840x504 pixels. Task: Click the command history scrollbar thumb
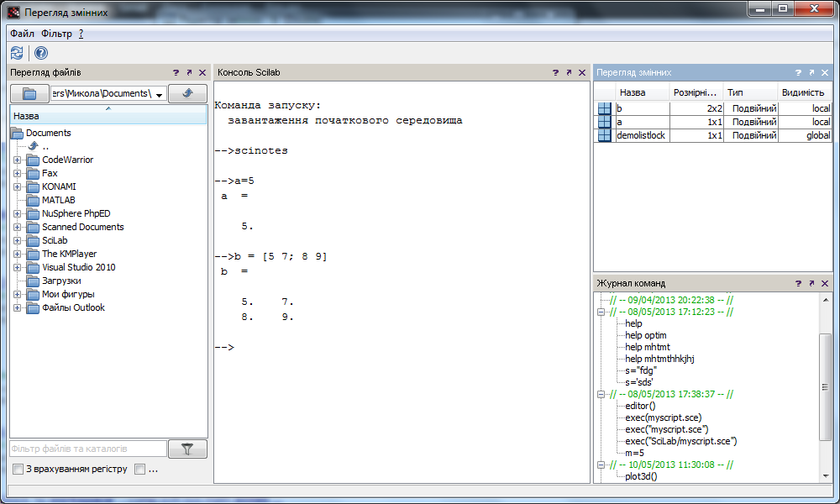(x=825, y=386)
